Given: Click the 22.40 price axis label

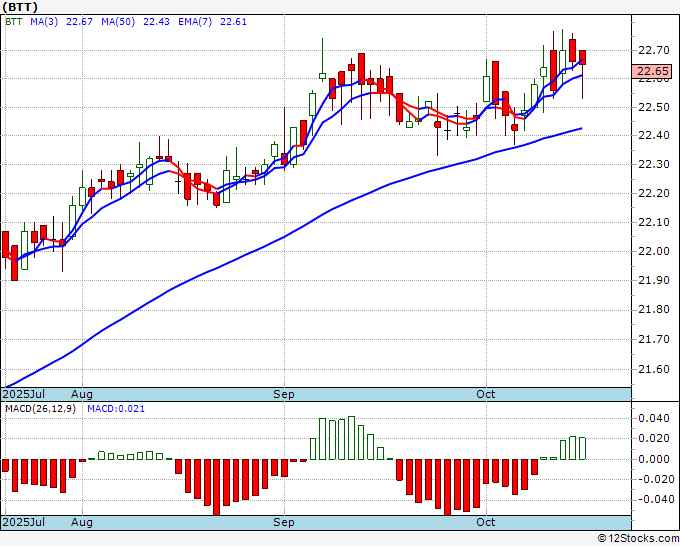Looking at the screenshot, I should point(654,135).
